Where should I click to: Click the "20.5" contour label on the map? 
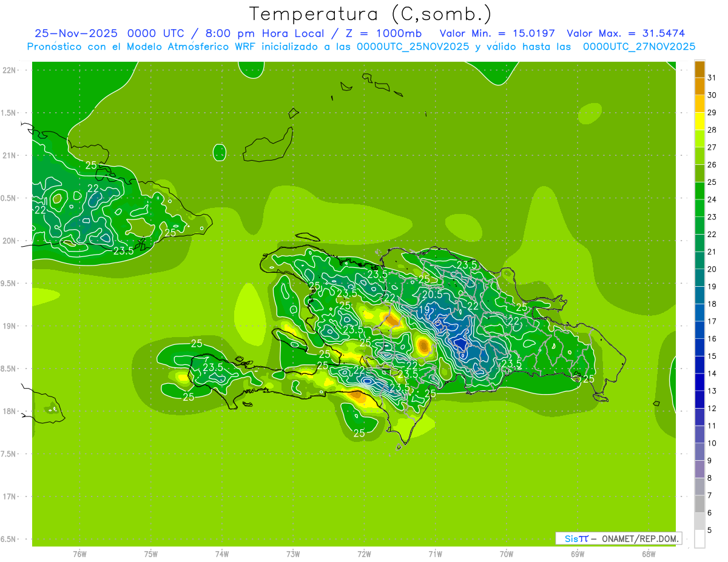coord(432,294)
